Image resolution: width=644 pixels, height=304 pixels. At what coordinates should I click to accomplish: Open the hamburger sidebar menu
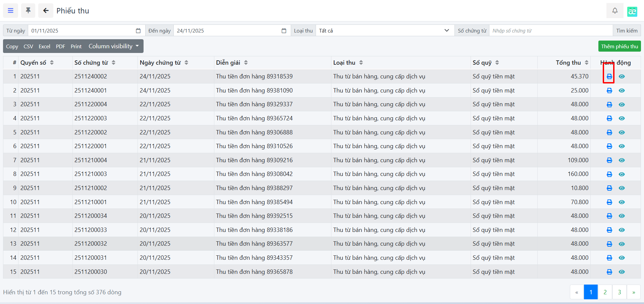click(x=11, y=11)
